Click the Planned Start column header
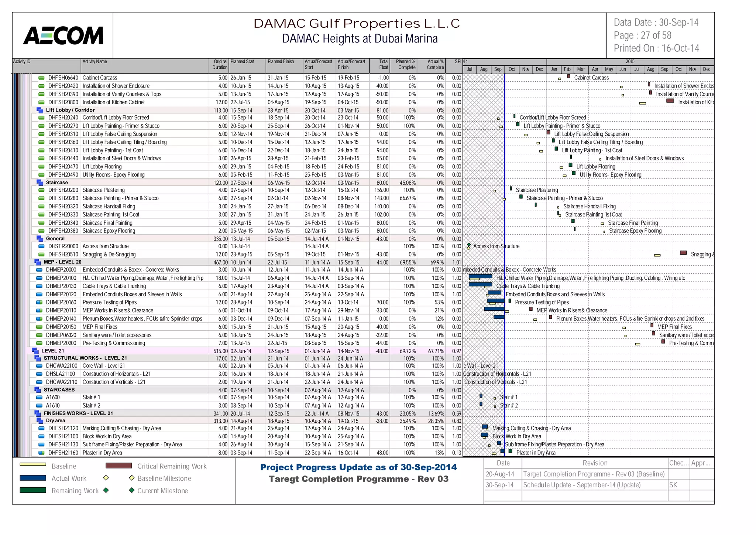Image resolution: width=756 pixels, height=535 pixels. (x=247, y=66)
